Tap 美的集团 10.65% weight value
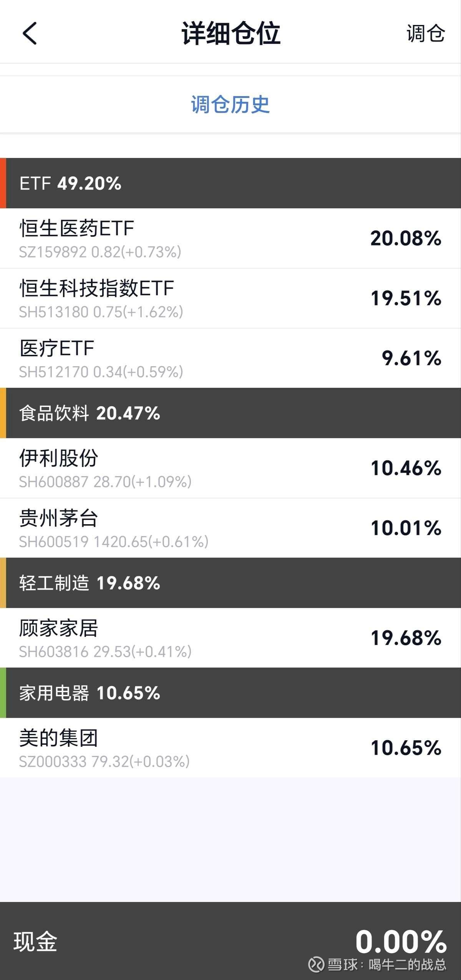 point(406,748)
